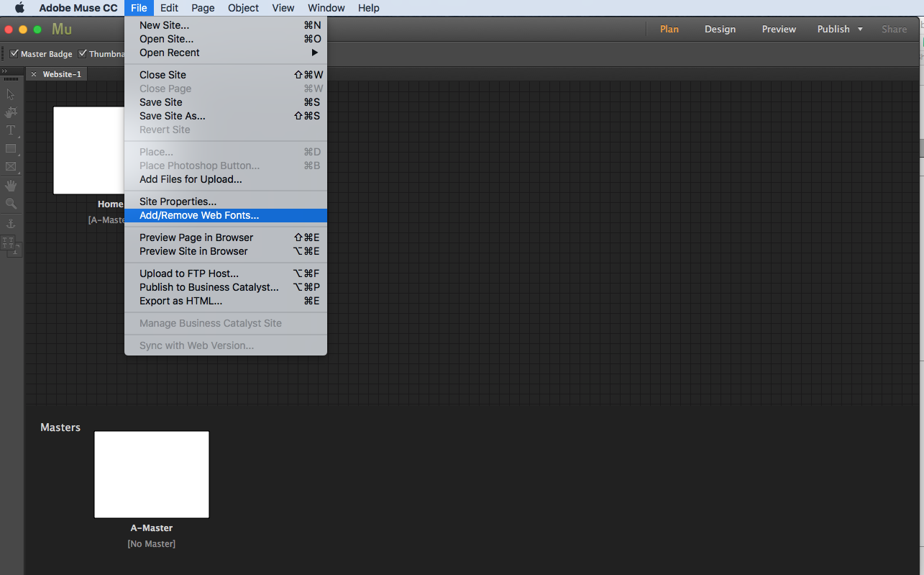Select Close Site menu entry
This screenshot has height=575, width=924.
pos(226,75)
